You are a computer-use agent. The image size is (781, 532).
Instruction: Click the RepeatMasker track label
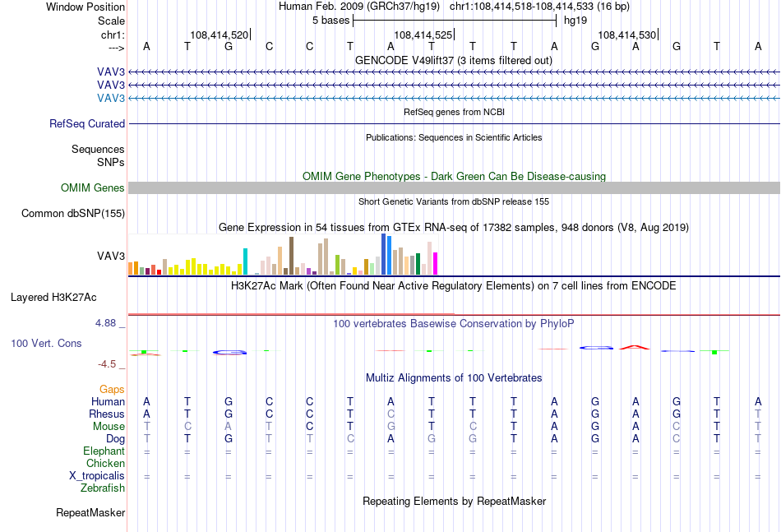coord(90,513)
